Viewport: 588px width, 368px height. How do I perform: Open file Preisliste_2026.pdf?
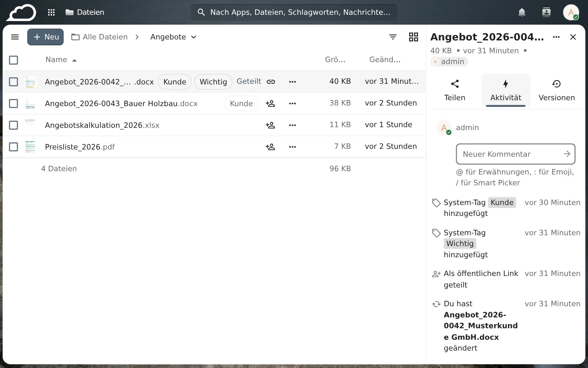[80, 147]
